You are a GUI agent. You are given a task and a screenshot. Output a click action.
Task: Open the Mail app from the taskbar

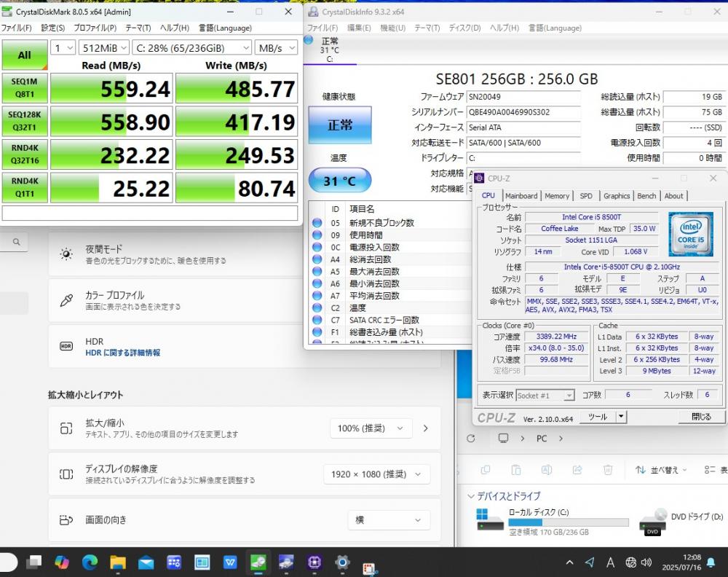coord(146,562)
